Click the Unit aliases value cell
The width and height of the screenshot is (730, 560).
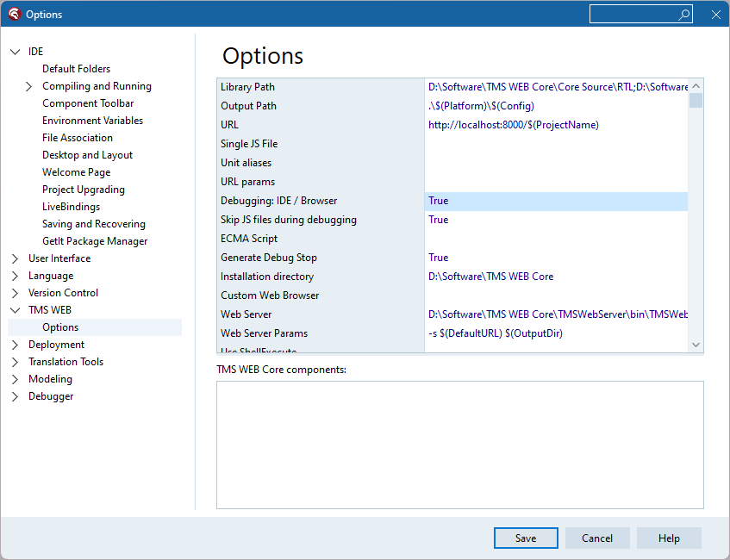(x=556, y=163)
